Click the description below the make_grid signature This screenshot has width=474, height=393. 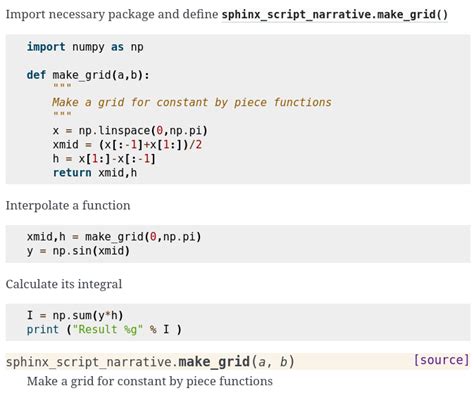[150, 381]
